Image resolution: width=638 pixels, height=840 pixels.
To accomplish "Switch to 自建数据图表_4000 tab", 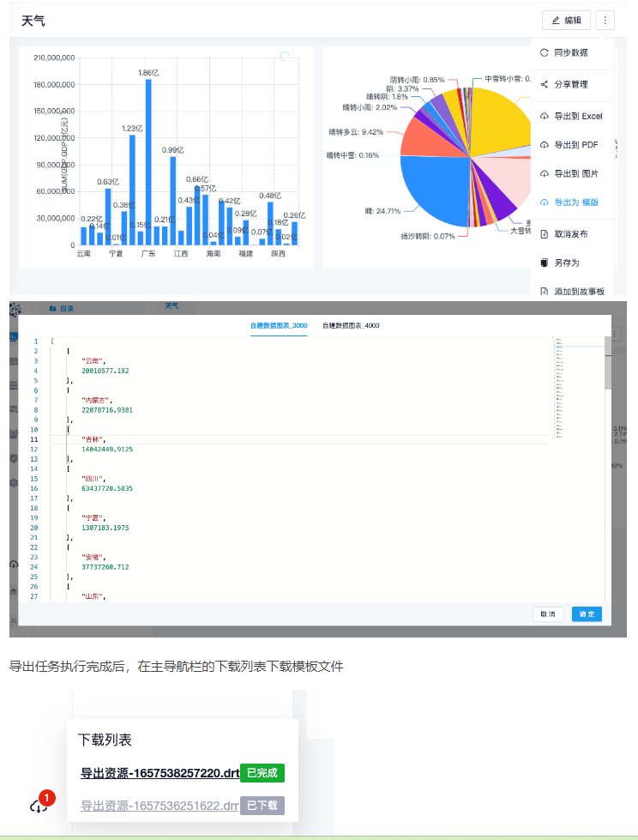I will tap(351, 325).
